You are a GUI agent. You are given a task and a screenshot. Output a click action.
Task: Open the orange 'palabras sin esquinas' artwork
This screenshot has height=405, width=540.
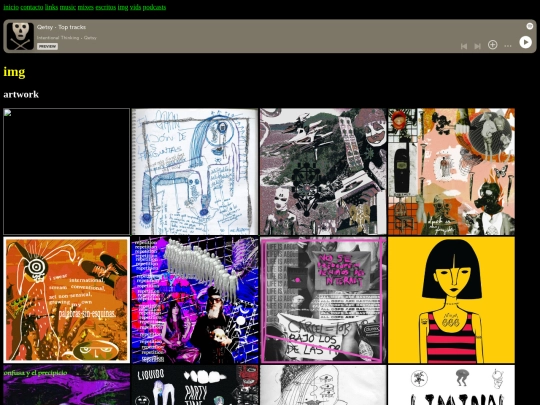(66, 300)
